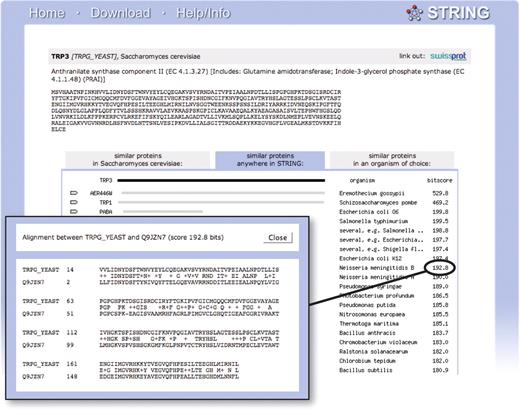Screen dimensions: 520x412
Task: Select Ralstonia solanacearum organism entry
Action: [x=373, y=352]
